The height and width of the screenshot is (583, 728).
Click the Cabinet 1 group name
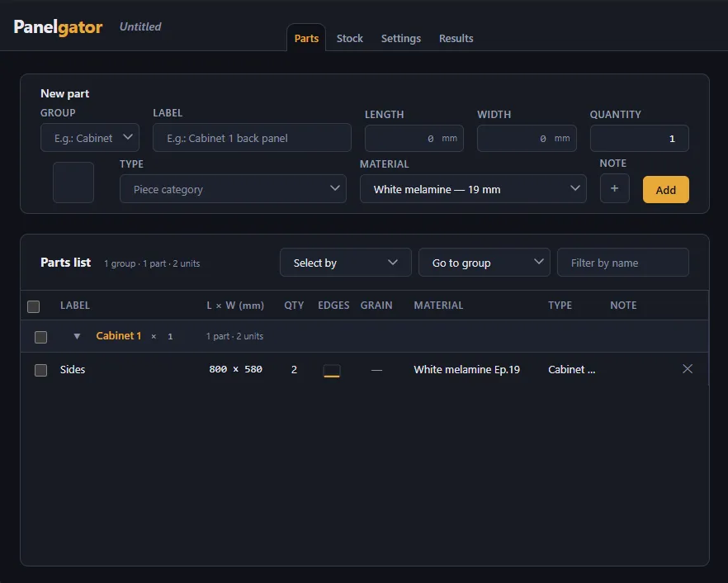[118, 336]
